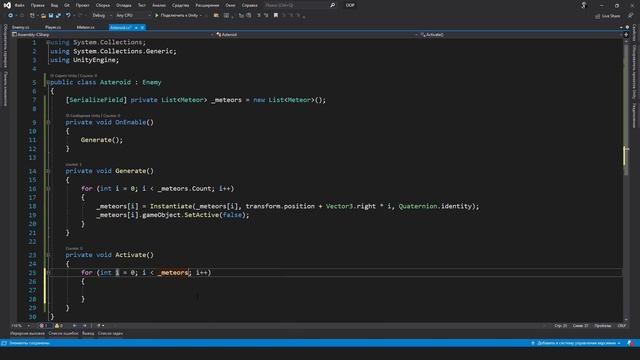Click the SerializeField attribute on line 7

click(96, 100)
